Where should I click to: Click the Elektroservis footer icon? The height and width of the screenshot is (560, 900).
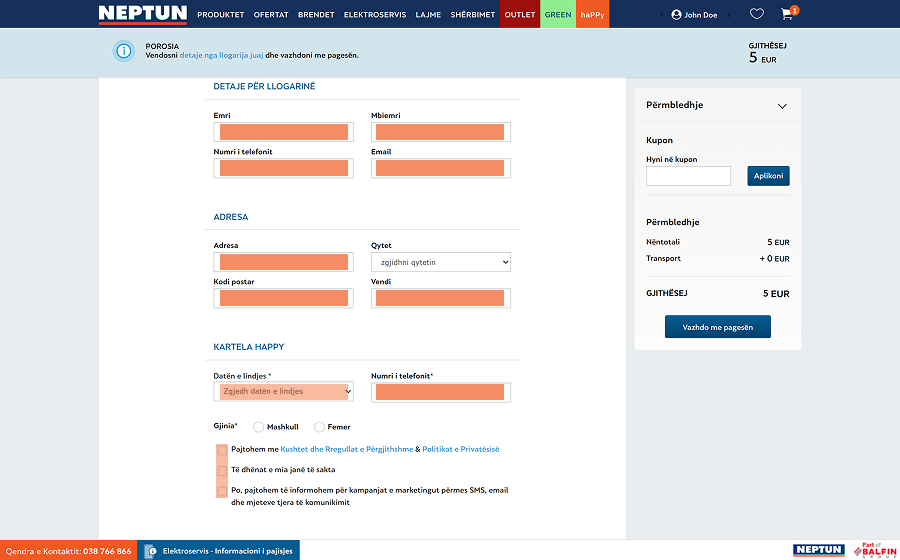pyautogui.click(x=151, y=551)
